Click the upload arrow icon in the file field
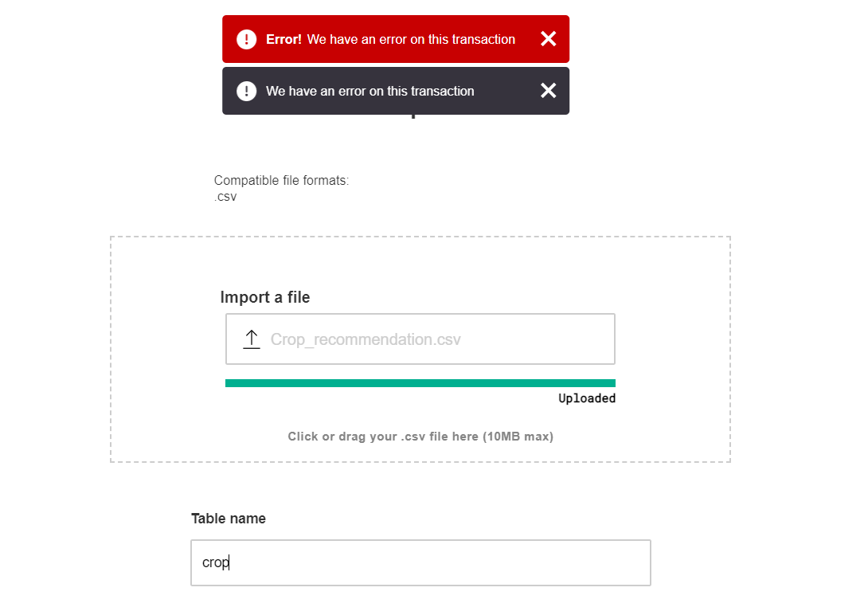Screen dimensions: 868x611 tap(252, 338)
